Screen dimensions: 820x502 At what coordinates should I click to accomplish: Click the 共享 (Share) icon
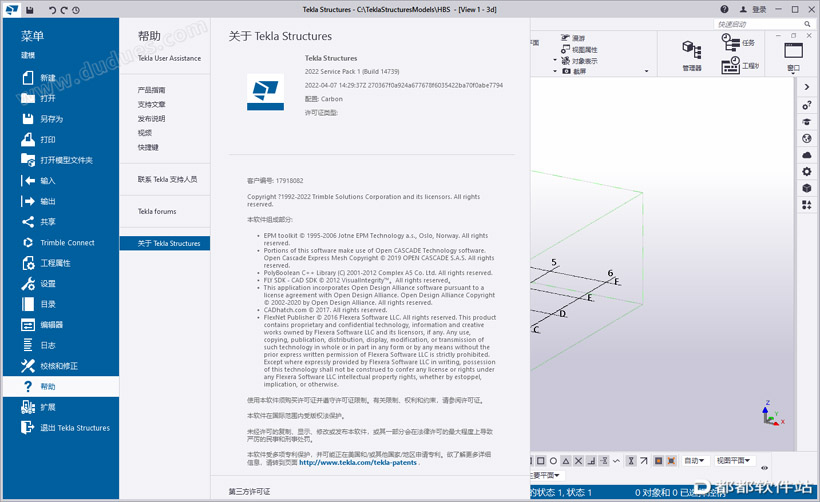[28, 222]
